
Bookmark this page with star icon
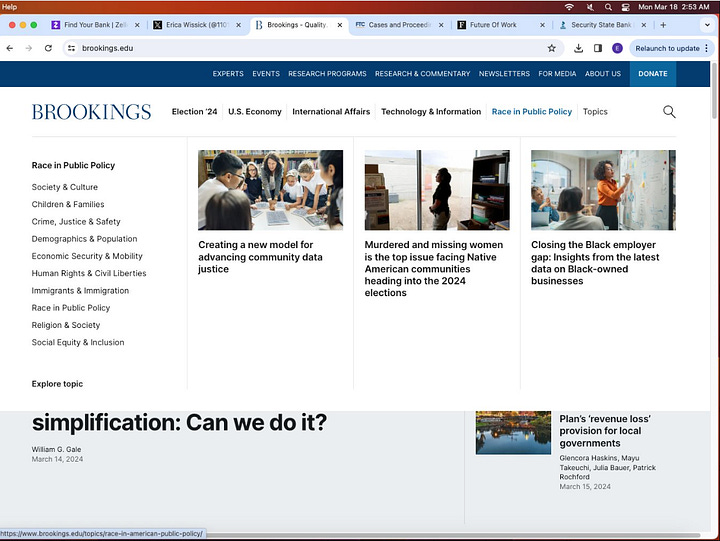point(551,48)
